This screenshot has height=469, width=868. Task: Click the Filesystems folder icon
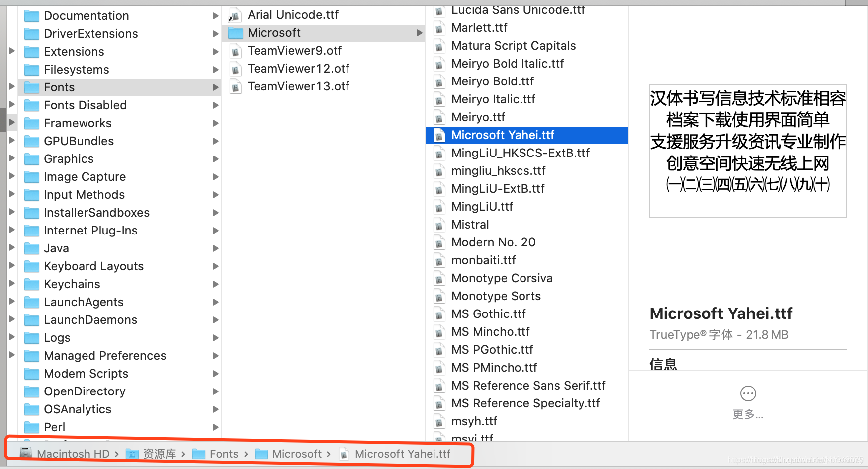coord(32,70)
